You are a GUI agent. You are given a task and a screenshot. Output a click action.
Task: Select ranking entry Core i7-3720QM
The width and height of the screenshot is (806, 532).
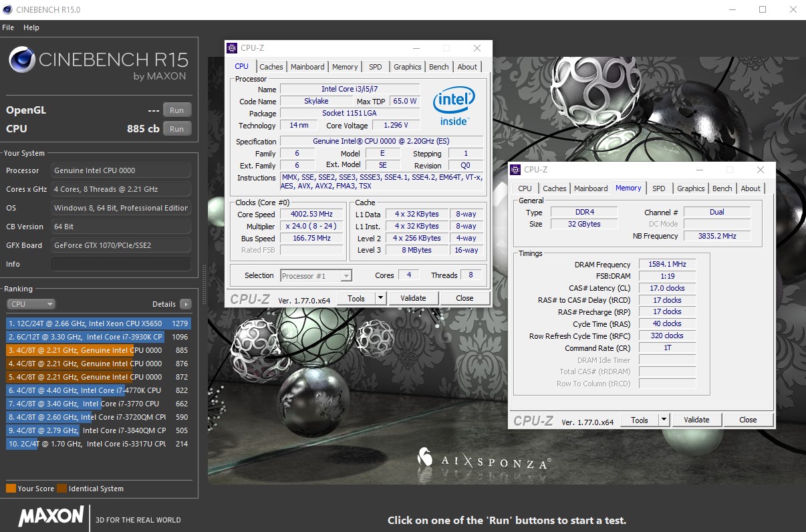point(99,417)
